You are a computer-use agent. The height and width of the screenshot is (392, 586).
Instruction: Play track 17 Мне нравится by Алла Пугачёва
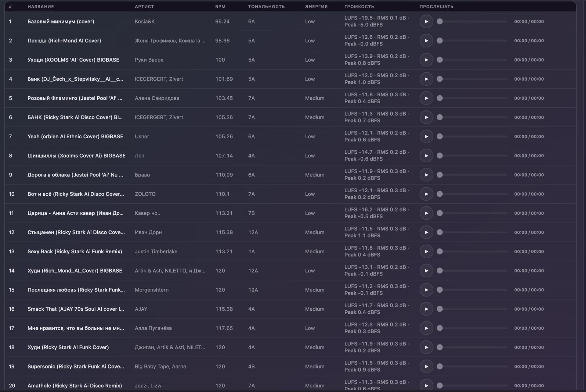[426, 328]
